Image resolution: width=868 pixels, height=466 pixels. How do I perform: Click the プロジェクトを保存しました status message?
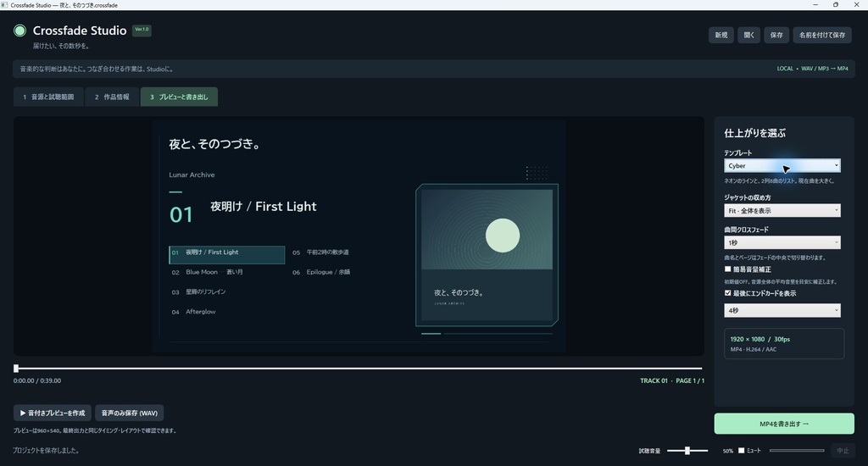click(46, 451)
